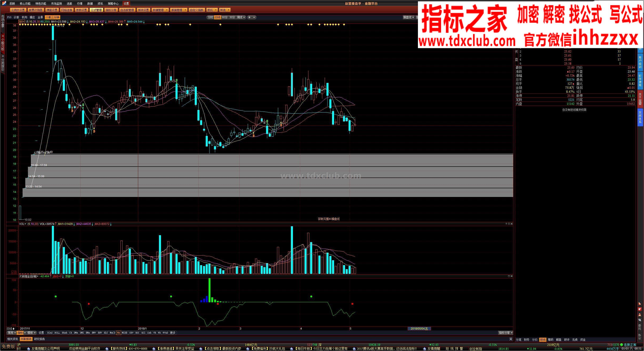Close the VOL indicator panel

511,224
